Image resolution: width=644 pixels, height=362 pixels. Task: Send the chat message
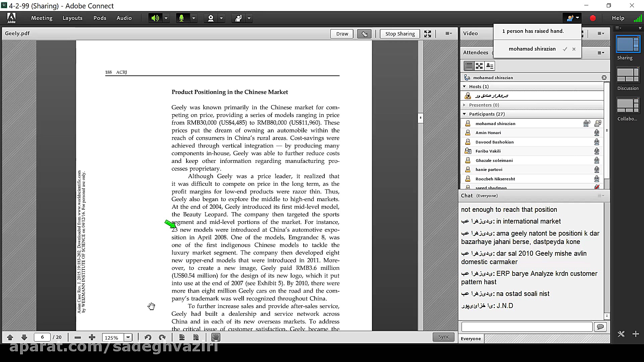click(x=600, y=326)
